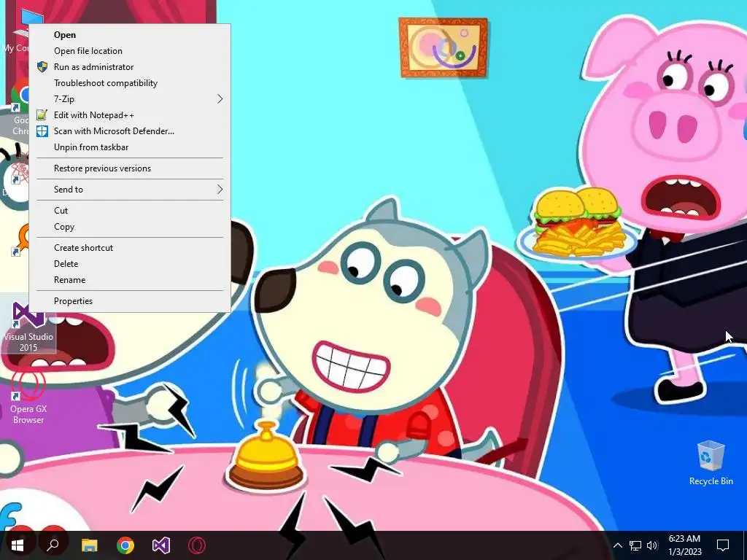Choose Rename in the context menu
This screenshot has width=747, height=560.
click(130, 280)
